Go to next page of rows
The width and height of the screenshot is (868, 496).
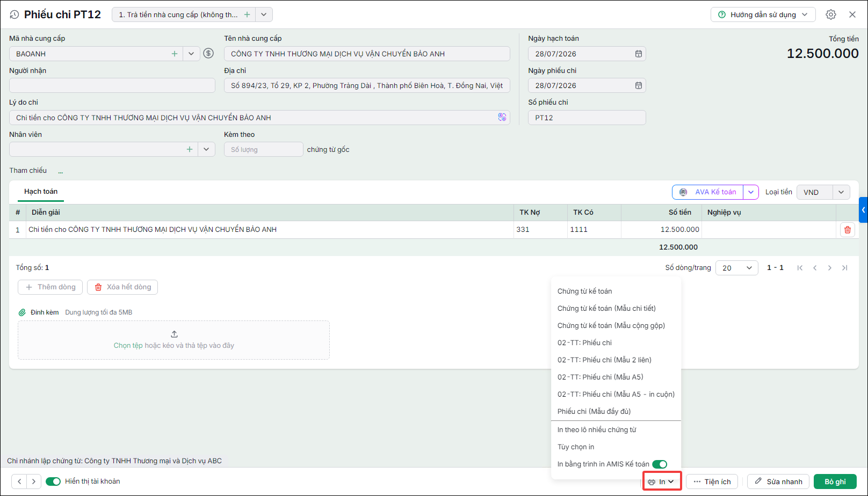point(830,268)
